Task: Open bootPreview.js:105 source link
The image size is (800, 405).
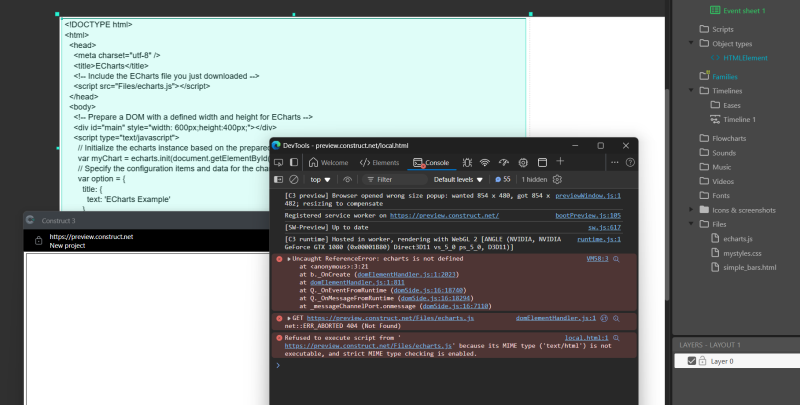Action: [588, 216]
